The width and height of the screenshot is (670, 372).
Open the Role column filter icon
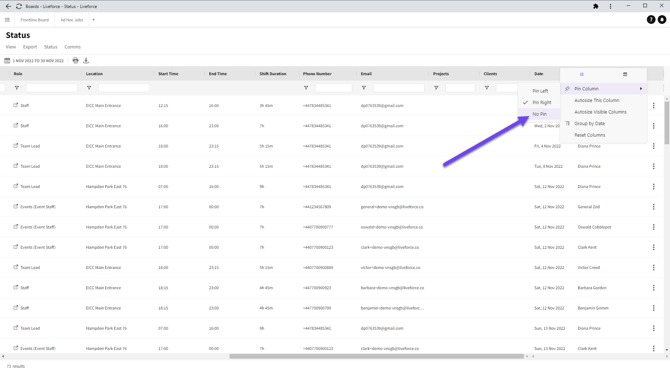tap(17, 88)
